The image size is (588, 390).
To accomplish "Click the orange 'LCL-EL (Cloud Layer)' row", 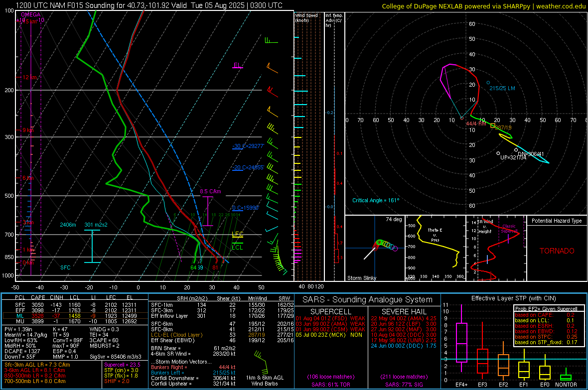I will (222, 335).
